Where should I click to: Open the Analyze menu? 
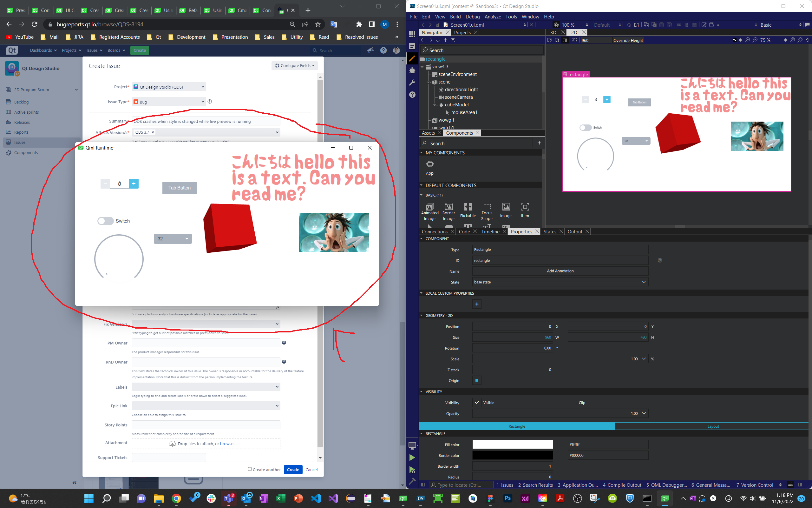pyautogui.click(x=493, y=17)
